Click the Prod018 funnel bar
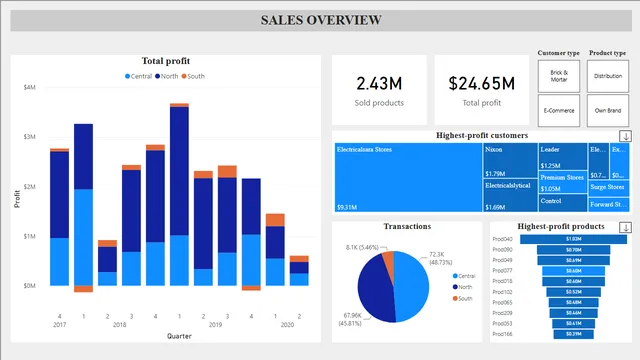The image size is (640, 360). (573, 282)
